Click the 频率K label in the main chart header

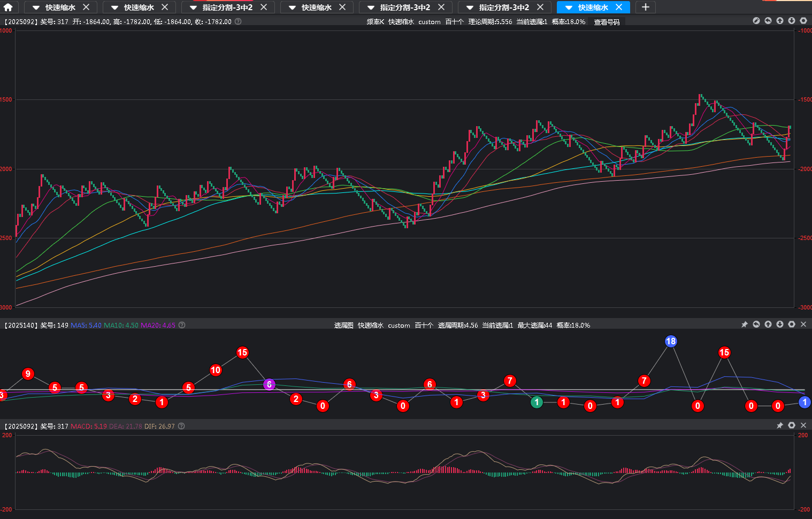coord(376,22)
